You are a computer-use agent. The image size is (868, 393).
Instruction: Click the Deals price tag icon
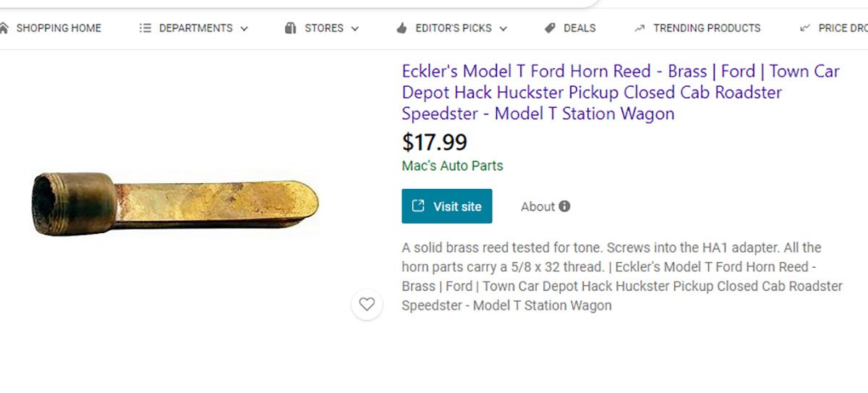point(550,28)
